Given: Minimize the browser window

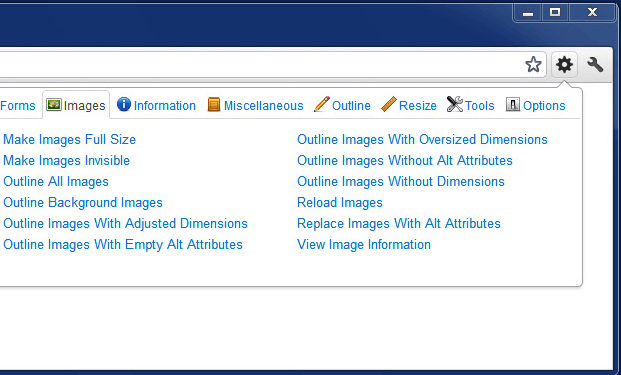Looking at the screenshot, I should coord(528,13).
